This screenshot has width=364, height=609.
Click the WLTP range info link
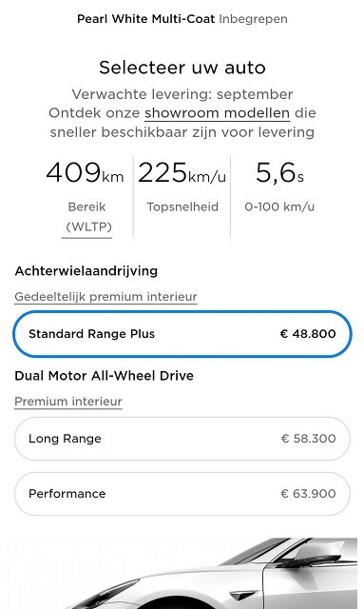(86, 226)
